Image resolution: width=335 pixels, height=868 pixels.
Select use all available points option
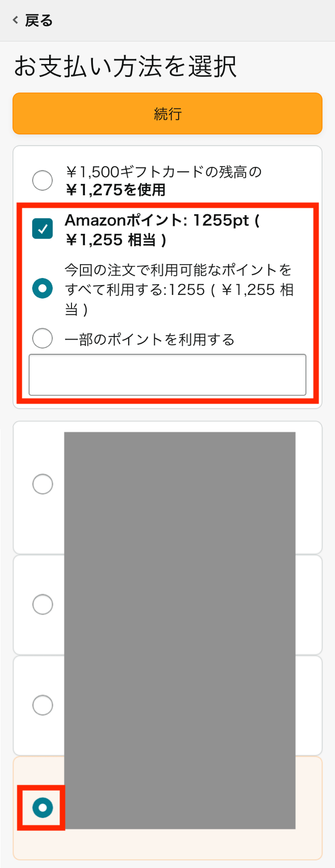tap(42, 289)
